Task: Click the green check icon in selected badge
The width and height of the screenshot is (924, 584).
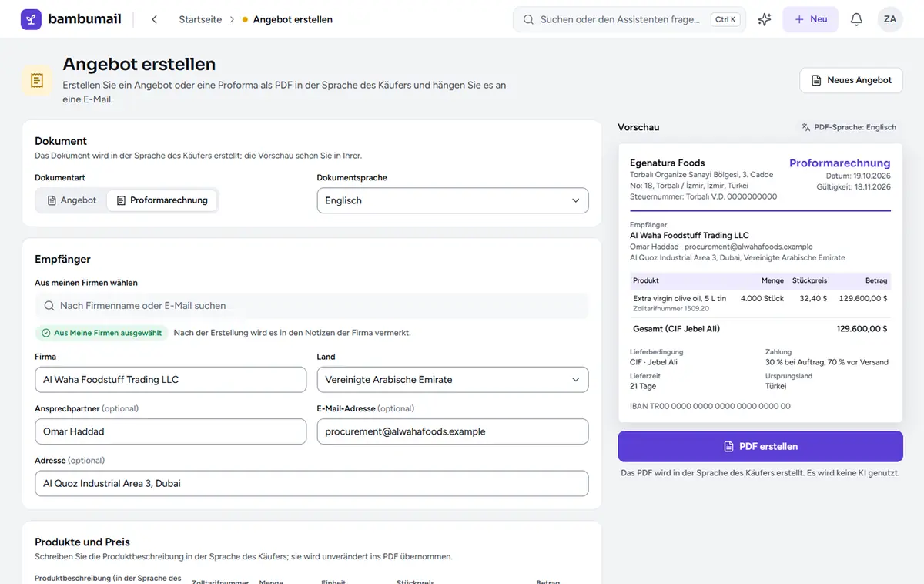Action: click(x=45, y=333)
